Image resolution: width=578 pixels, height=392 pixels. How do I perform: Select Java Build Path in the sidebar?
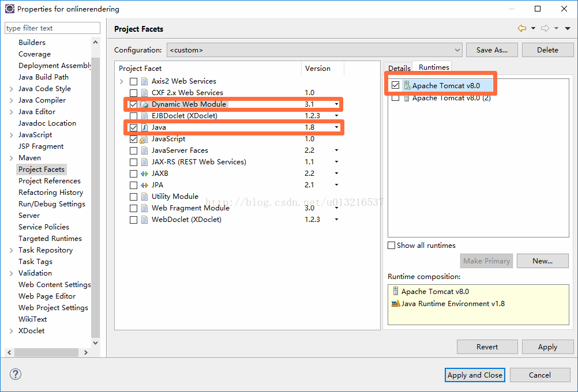tap(43, 77)
